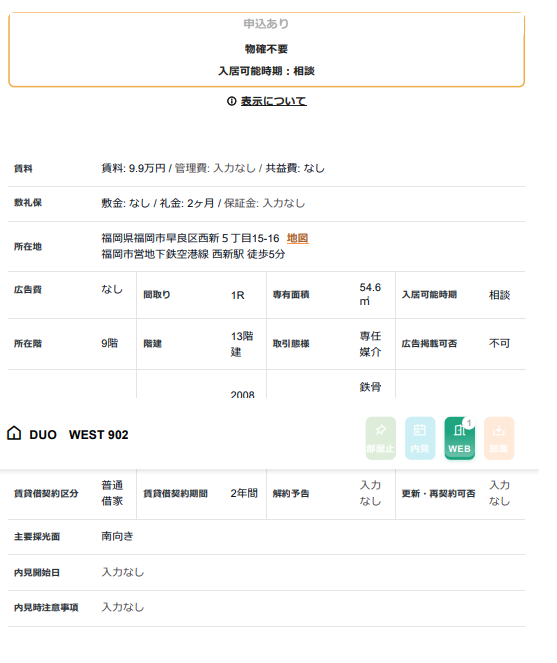Screen dimensions: 557x663
Task: Click the 部屋止 pin icon button
Action: coord(381,438)
